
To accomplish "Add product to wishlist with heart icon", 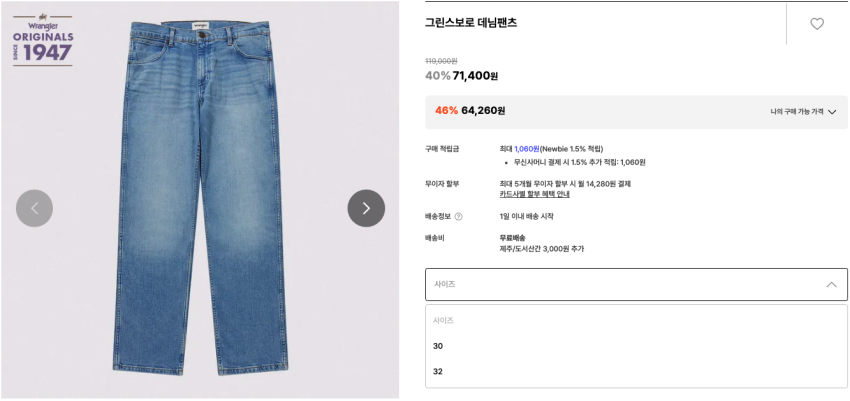I will click(816, 24).
